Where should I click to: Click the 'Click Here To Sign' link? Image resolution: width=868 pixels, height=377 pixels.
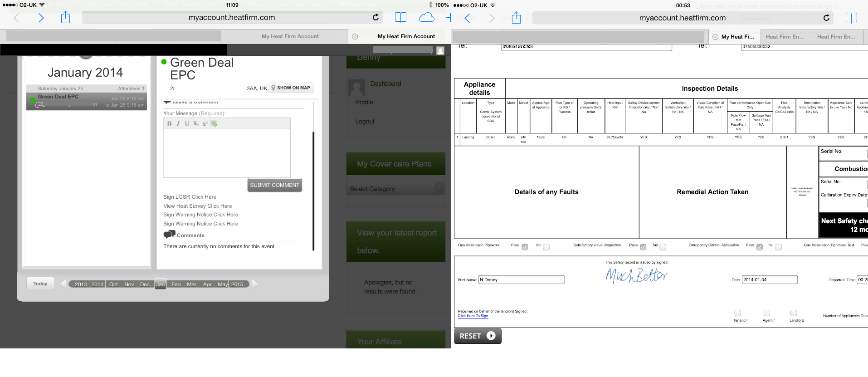coord(473,316)
